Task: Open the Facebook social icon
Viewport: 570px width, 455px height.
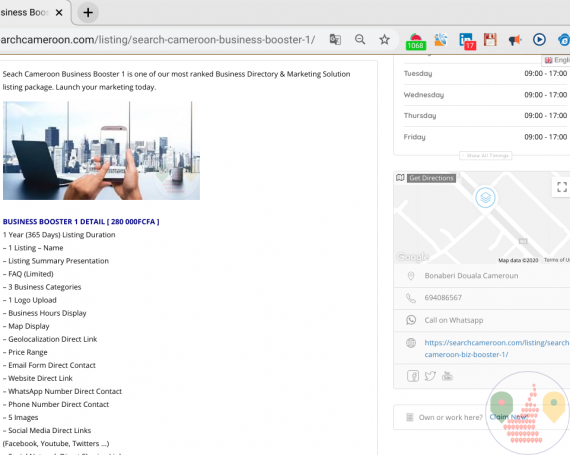Action: [x=413, y=376]
